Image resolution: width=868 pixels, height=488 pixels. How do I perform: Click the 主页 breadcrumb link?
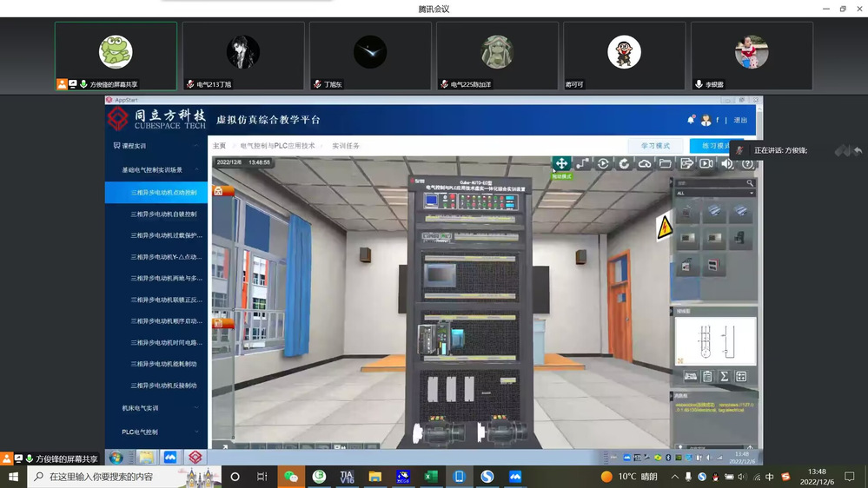[x=220, y=146]
